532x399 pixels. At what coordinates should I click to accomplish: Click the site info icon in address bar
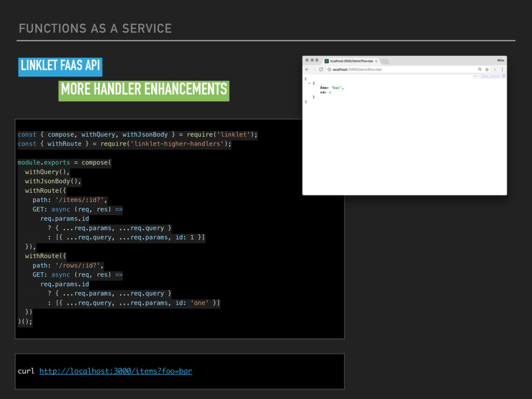[329, 70]
